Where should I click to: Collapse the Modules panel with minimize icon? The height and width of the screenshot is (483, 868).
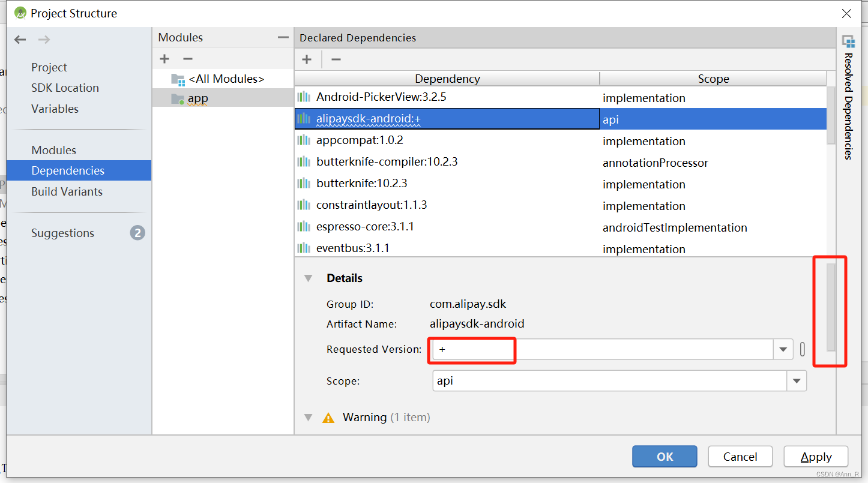pyautogui.click(x=283, y=37)
